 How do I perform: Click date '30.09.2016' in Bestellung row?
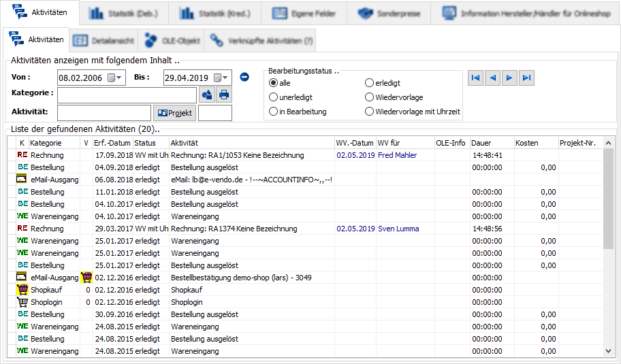(x=114, y=314)
